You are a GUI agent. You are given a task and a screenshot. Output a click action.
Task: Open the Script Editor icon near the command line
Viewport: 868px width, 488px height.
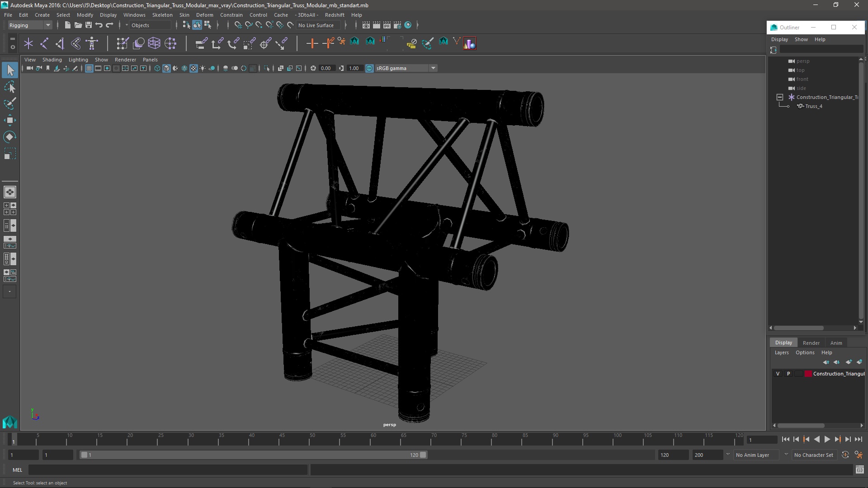[859, 470]
